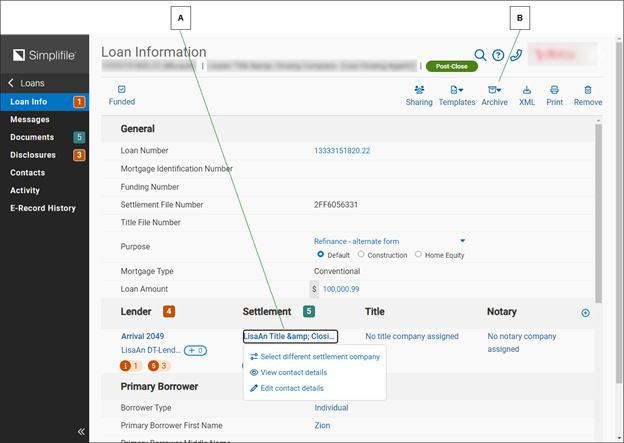Viewport: 624px width, 443px height.
Task: Open the search magnifier icon
Action: click(480, 55)
